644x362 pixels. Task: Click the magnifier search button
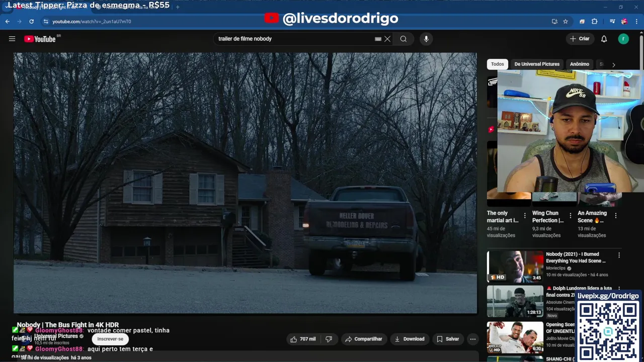pyautogui.click(x=404, y=39)
